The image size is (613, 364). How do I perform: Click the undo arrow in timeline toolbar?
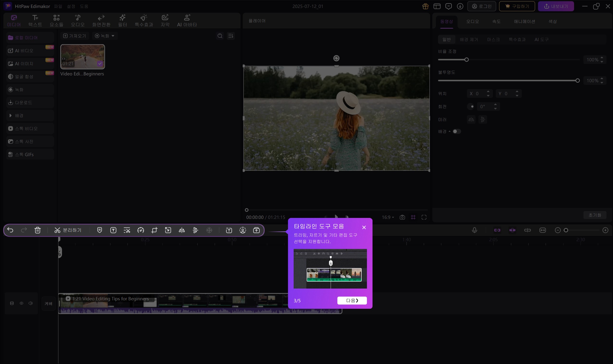10,230
